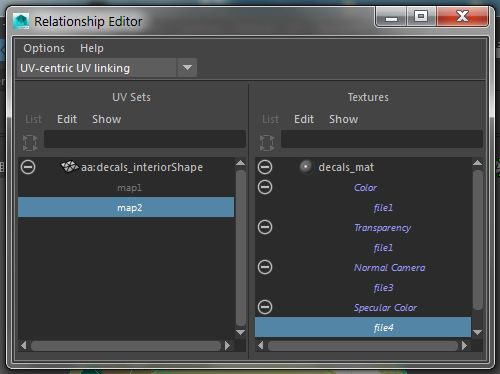Click the Maya app icon in title bar
The height and width of the screenshot is (374, 500).
pos(21,22)
